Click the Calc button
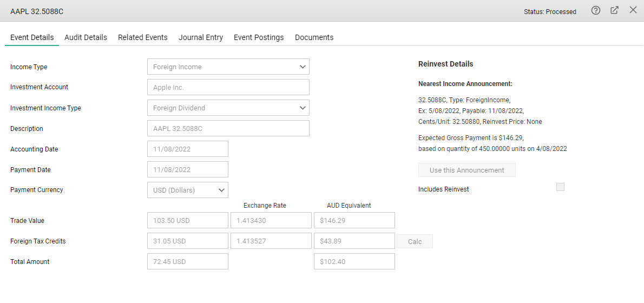644x303 pixels. click(415, 241)
